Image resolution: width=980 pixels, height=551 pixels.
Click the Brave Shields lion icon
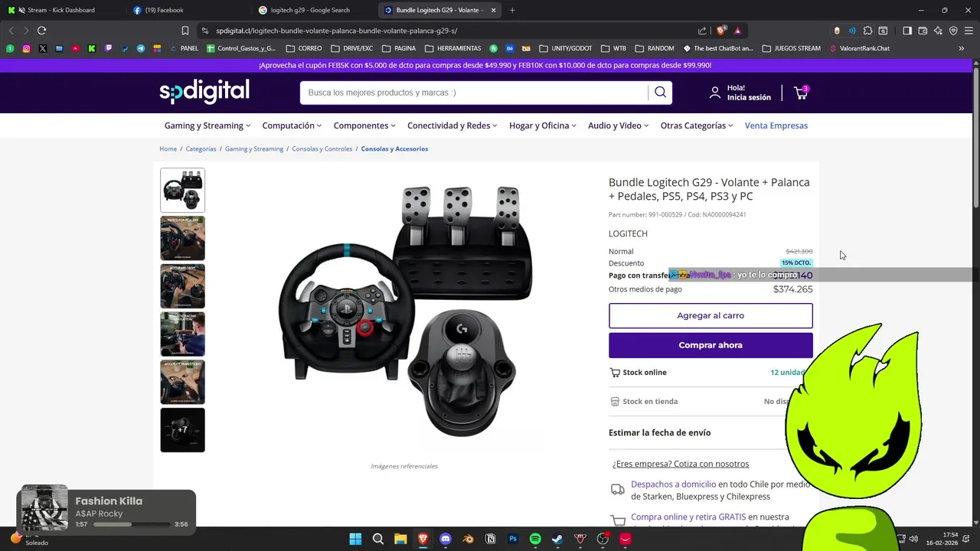click(721, 31)
